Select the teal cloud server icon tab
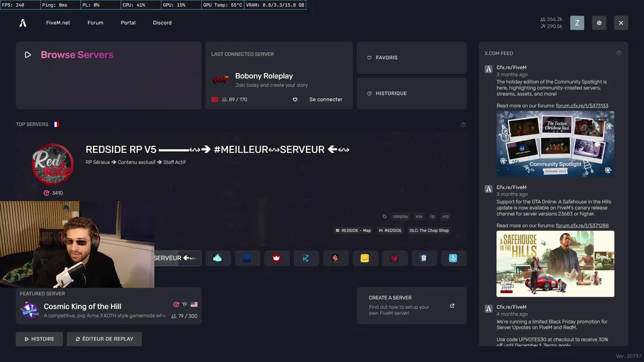 click(x=217, y=258)
